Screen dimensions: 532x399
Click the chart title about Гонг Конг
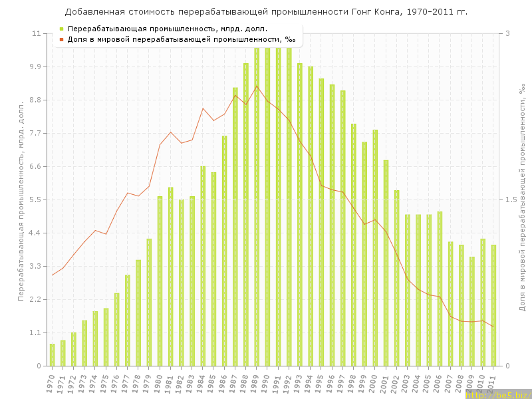tap(266, 12)
